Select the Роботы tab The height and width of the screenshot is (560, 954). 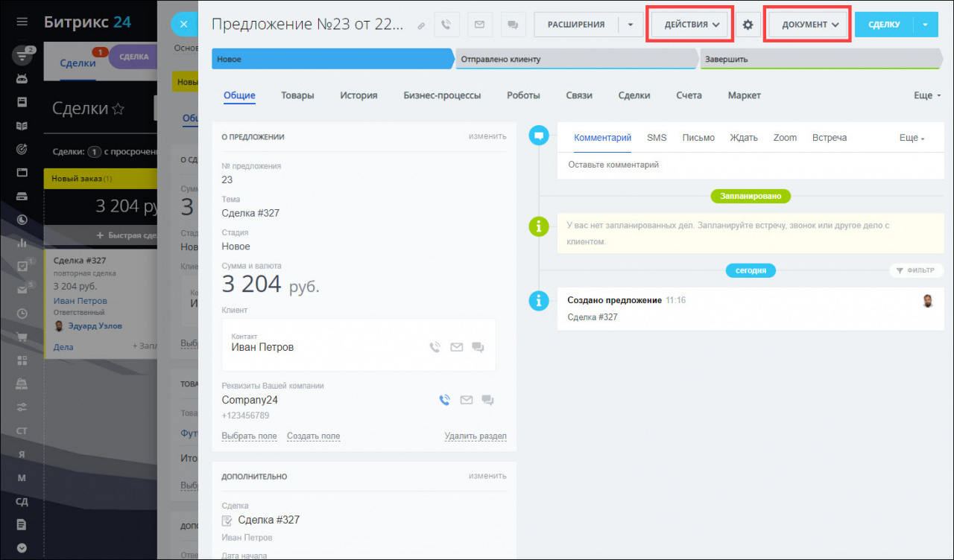523,95
